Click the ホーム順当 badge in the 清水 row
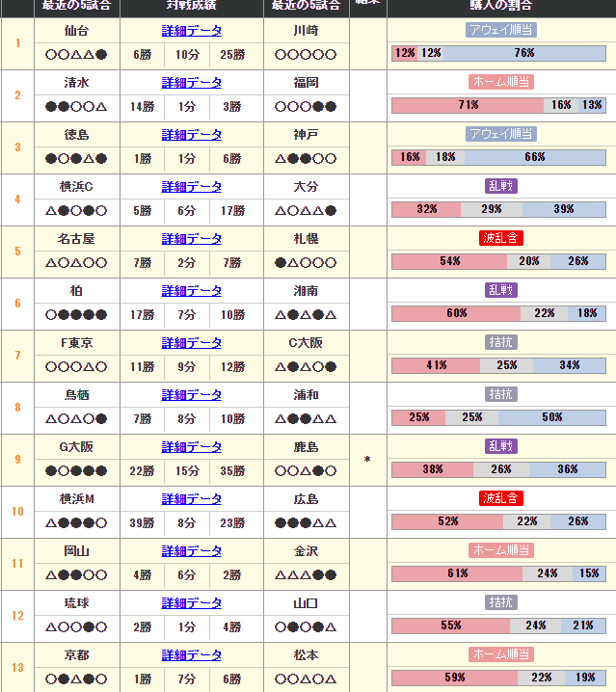Image resolution: width=616 pixels, height=692 pixels. pos(501,82)
